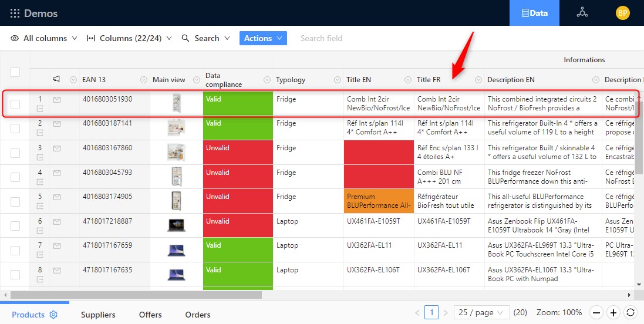Click the envelope icon in row 1

[57, 100]
